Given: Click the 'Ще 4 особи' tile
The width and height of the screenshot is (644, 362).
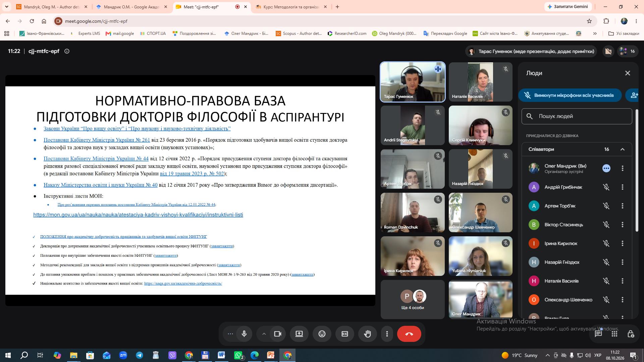Looking at the screenshot, I should pyautogui.click(x=413, y=300).
